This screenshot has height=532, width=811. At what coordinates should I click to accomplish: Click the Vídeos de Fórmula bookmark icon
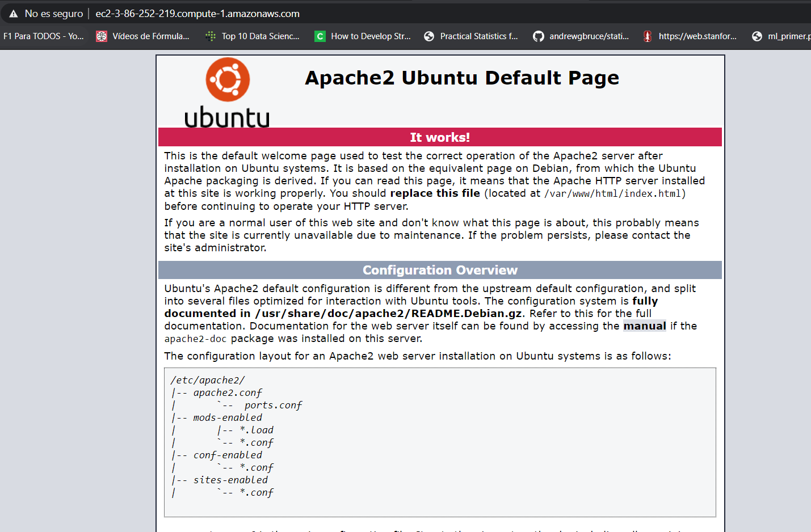tap(102, 36)
